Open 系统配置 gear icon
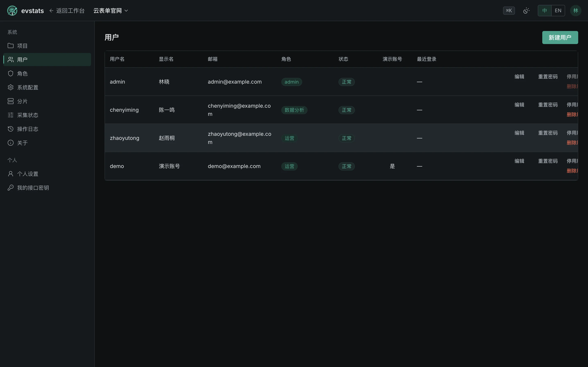The image size is (588, 367). tap(10, 87)
